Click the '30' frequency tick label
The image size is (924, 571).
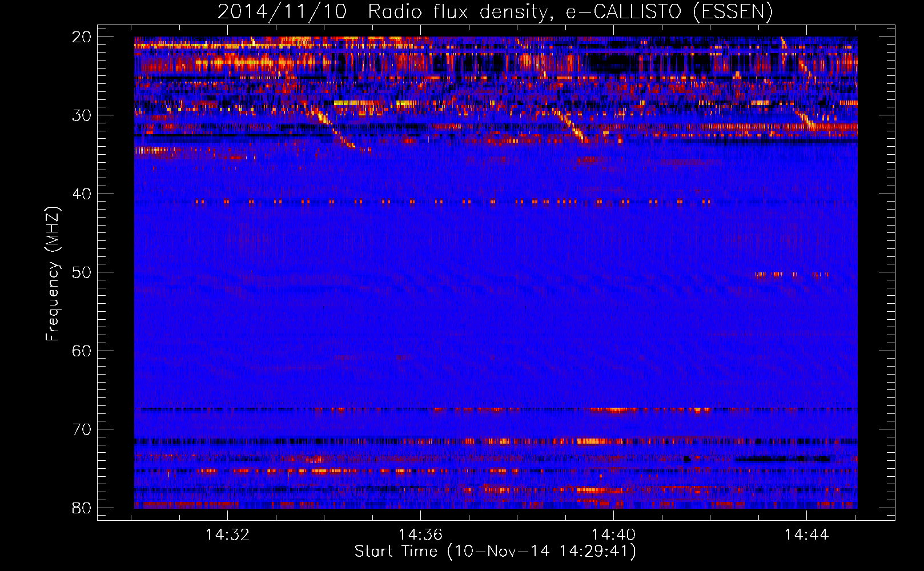(x=82, y=115)
